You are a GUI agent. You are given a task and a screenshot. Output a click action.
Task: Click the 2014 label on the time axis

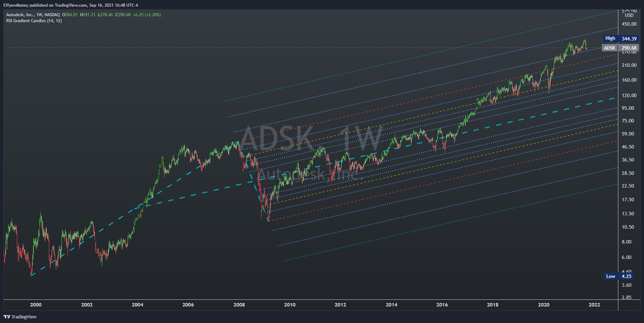[x=391, y=305]
